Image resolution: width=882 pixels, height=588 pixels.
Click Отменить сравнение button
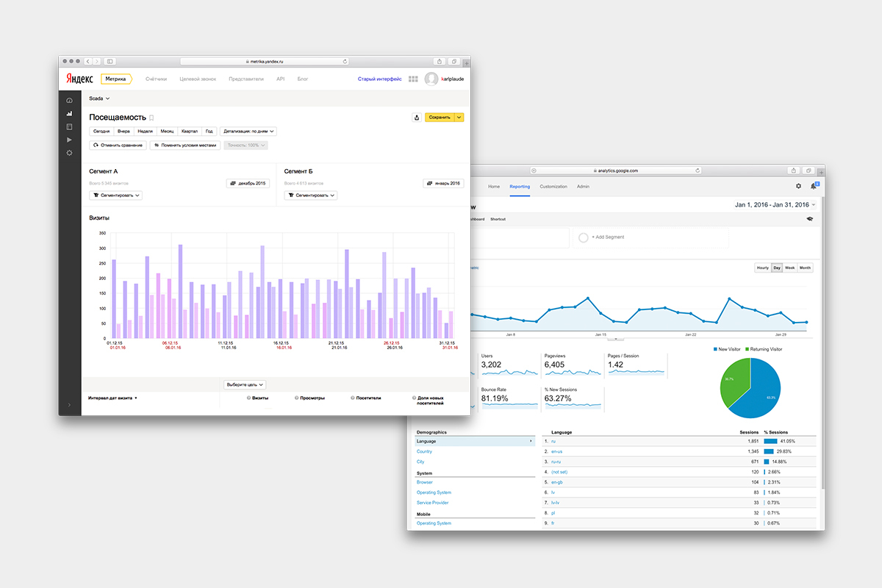118,146
